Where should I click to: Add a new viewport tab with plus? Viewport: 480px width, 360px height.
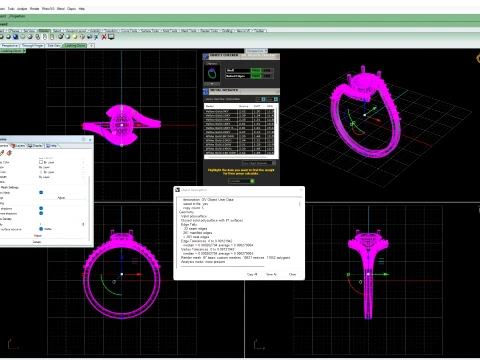pyautogui.click(x=91, y=45)
